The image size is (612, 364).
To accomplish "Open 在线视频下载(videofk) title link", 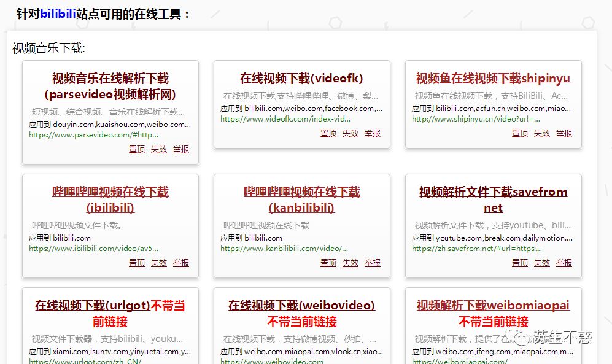I will [x=302, y=79].
